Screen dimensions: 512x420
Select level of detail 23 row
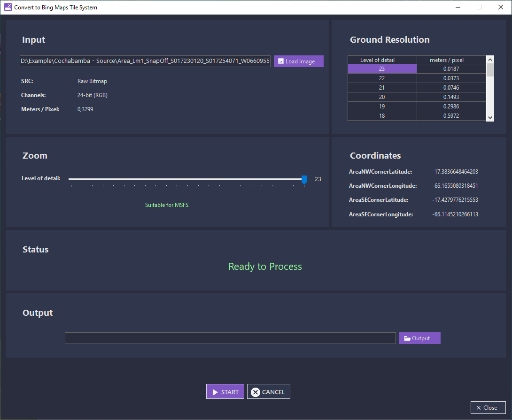click(x=382, y=69)
